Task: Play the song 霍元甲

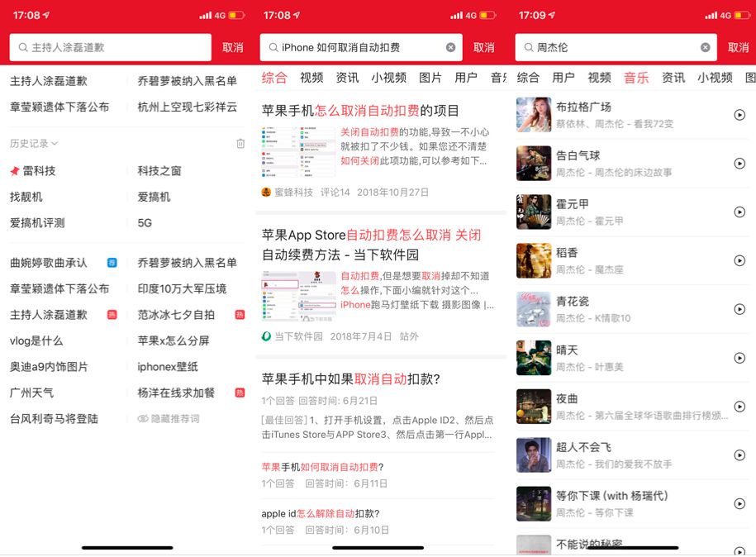Action: click(x=739, y=212)
